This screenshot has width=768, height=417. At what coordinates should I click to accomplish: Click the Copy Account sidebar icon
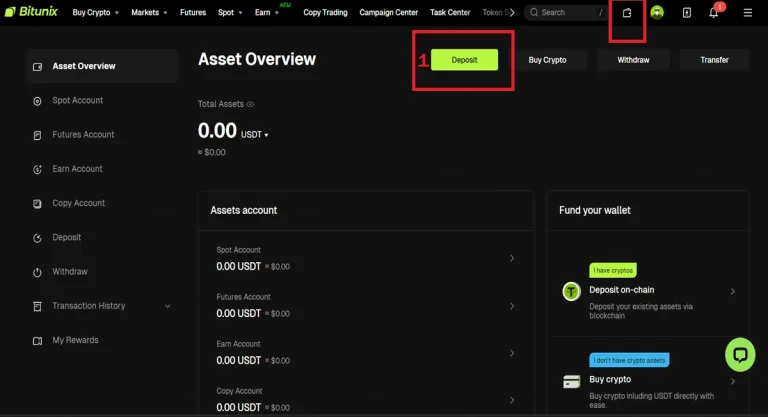37,203
